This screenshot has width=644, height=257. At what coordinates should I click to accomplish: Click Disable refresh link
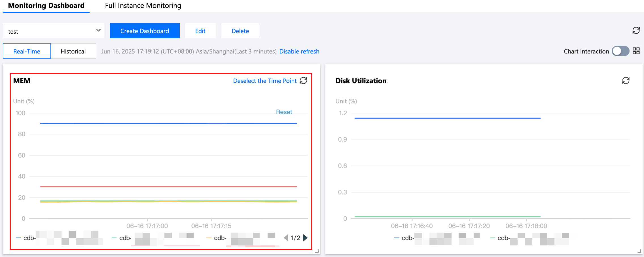click(299, 51)
